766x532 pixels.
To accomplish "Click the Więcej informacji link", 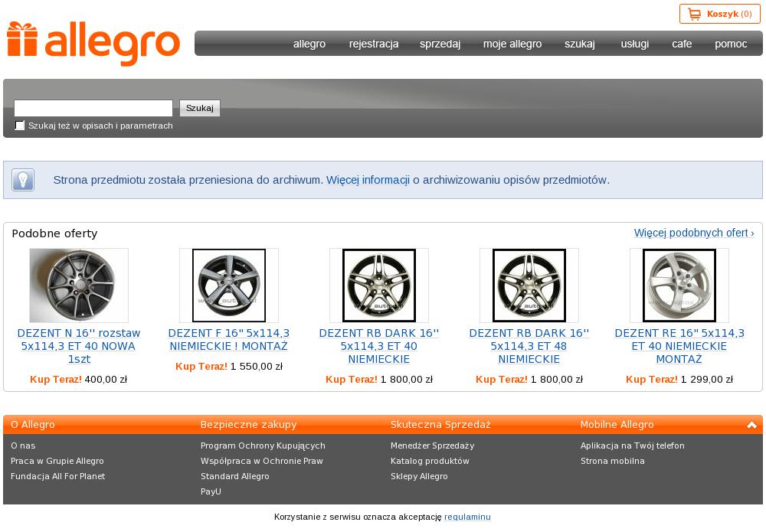I will pos(368,180).
